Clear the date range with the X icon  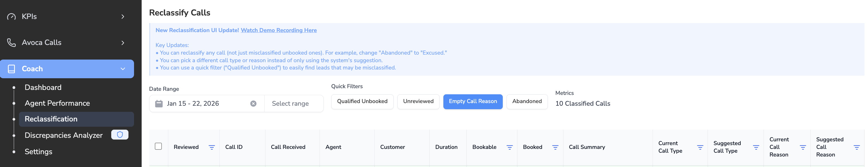(x=253, y=104)
